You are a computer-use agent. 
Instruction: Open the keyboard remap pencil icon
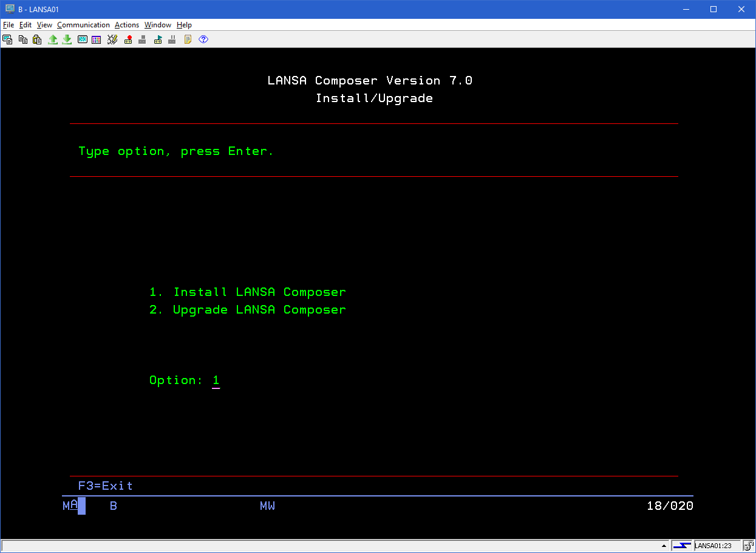(112, 39)
